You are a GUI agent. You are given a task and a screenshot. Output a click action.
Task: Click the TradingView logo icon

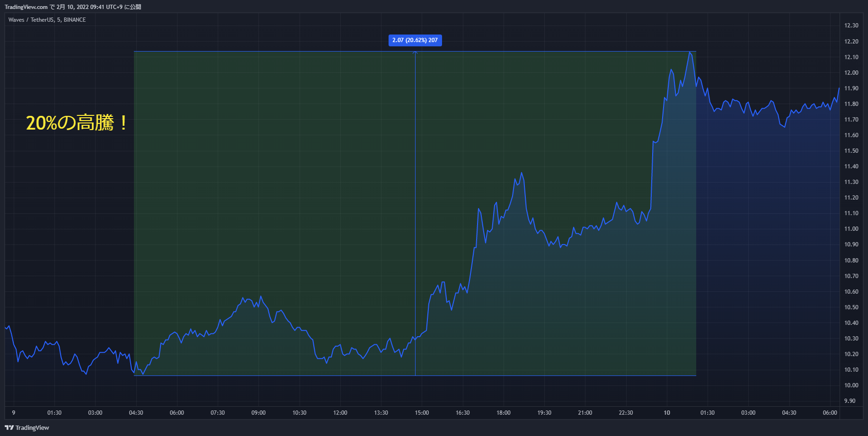[x=9, y=427]
